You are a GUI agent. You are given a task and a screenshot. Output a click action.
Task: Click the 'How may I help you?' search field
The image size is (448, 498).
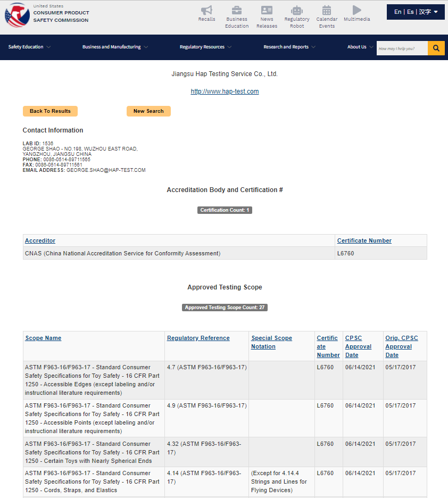402,48
